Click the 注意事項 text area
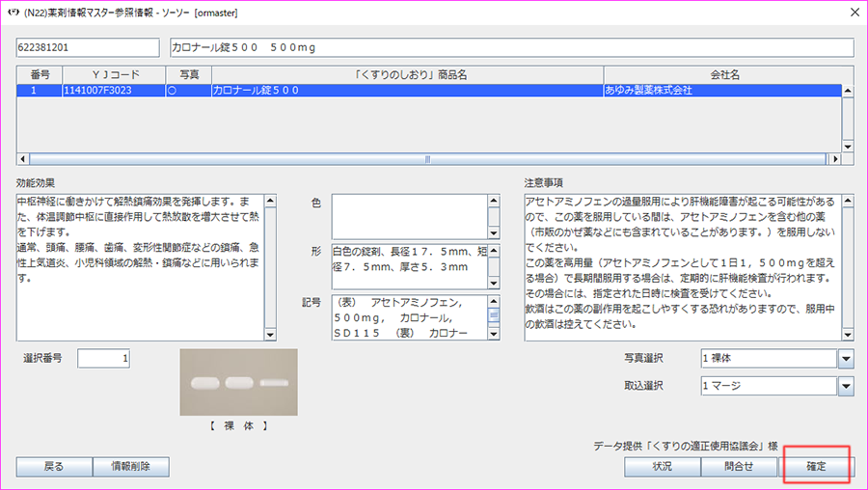Viewport: 868px width, 490px height. tap(683, 267)
